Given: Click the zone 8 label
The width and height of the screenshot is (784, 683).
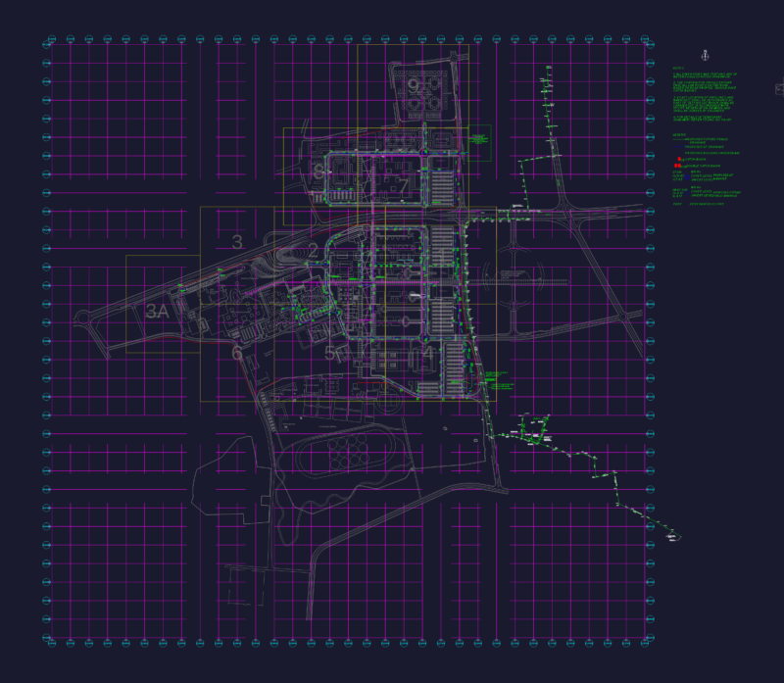Looking at the screenshot, I should (318, 172).
